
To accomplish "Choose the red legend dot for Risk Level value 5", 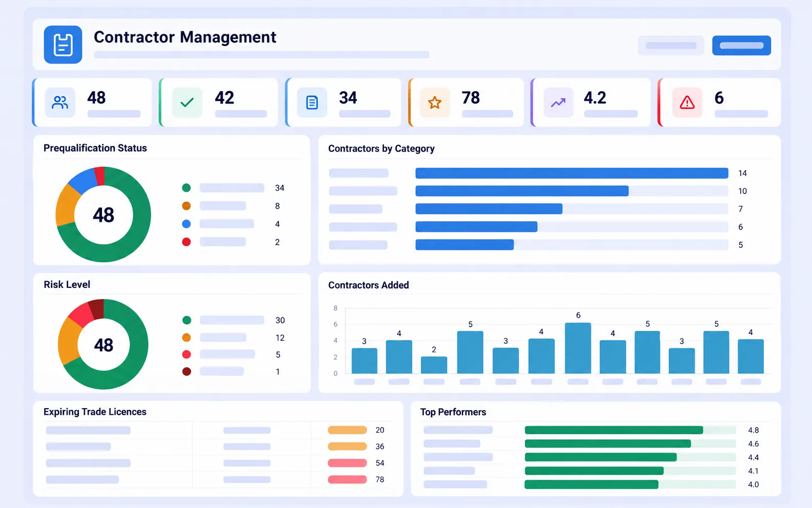I will (186, 354).
